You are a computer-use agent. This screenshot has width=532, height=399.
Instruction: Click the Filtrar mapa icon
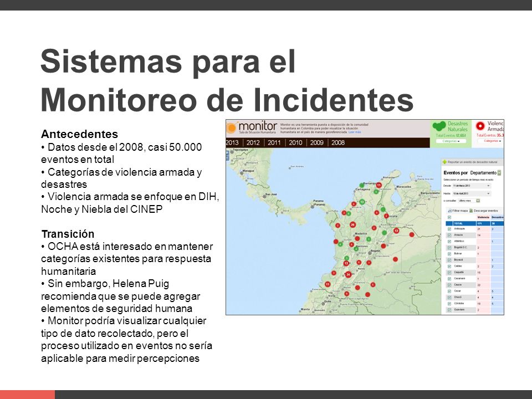click(x=449, y=211)
